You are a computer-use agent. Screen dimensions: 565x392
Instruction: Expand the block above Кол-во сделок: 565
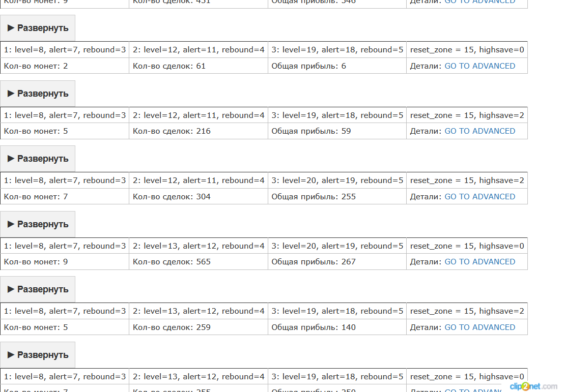coord(38,224)
